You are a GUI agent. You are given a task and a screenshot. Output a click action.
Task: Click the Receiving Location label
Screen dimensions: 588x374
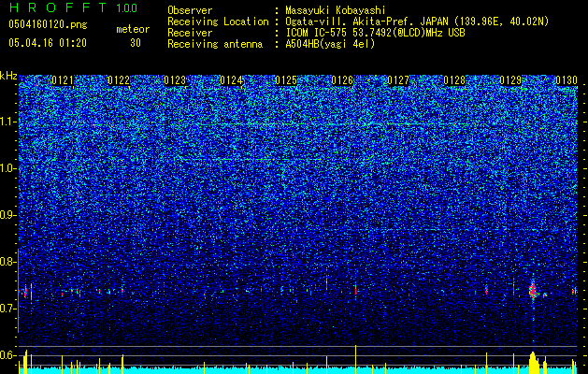[218, 22]
